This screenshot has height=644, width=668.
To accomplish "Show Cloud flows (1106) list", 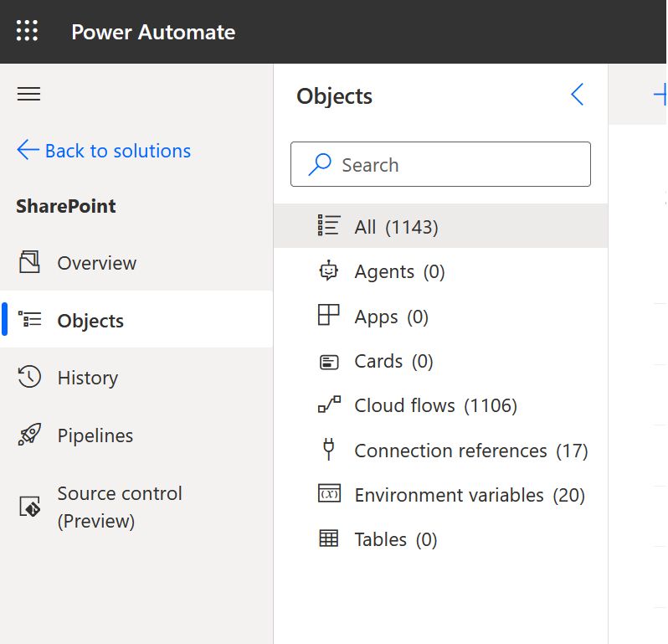I will (x=435, y=406).
